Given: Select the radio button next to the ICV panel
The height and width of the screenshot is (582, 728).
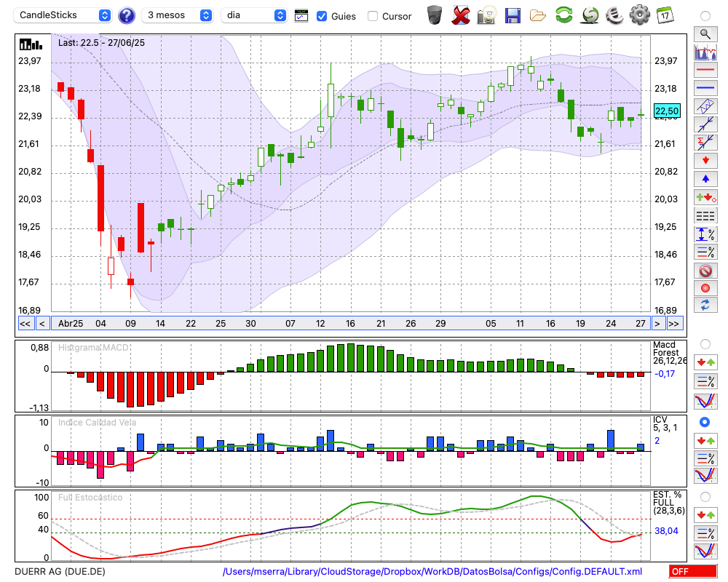Looking at the screenshot, I should [705, 422].
